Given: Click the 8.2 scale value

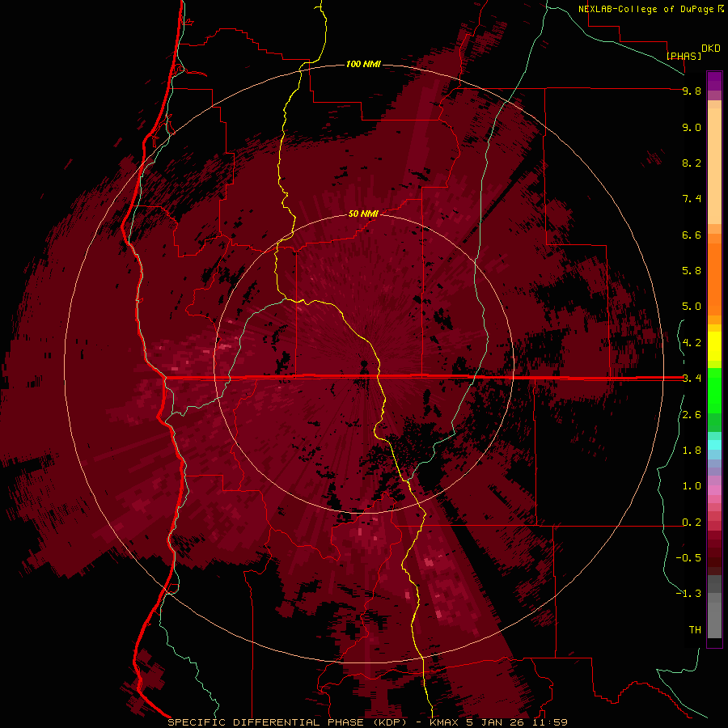Looking at the screenshot, I should coord(692,163).
